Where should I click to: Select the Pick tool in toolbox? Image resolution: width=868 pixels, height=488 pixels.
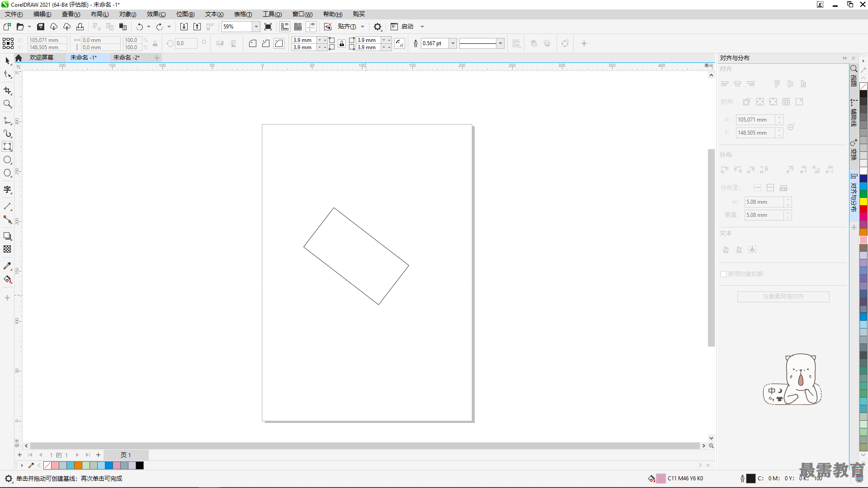[7, 61]
